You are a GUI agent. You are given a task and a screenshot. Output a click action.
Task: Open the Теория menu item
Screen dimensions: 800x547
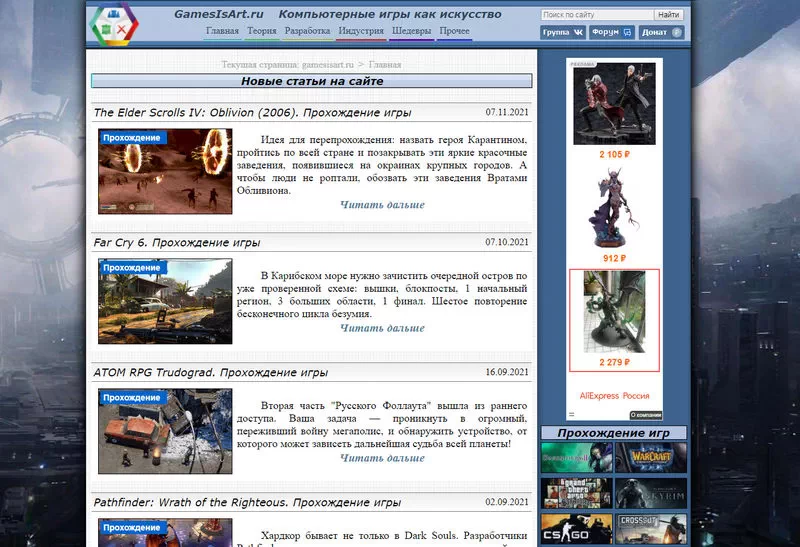pos(262,31)
